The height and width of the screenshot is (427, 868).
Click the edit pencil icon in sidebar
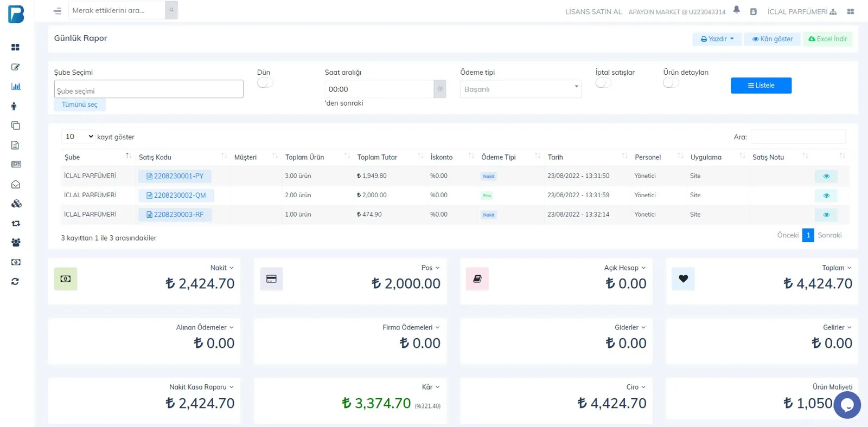(x=15, y=67)
